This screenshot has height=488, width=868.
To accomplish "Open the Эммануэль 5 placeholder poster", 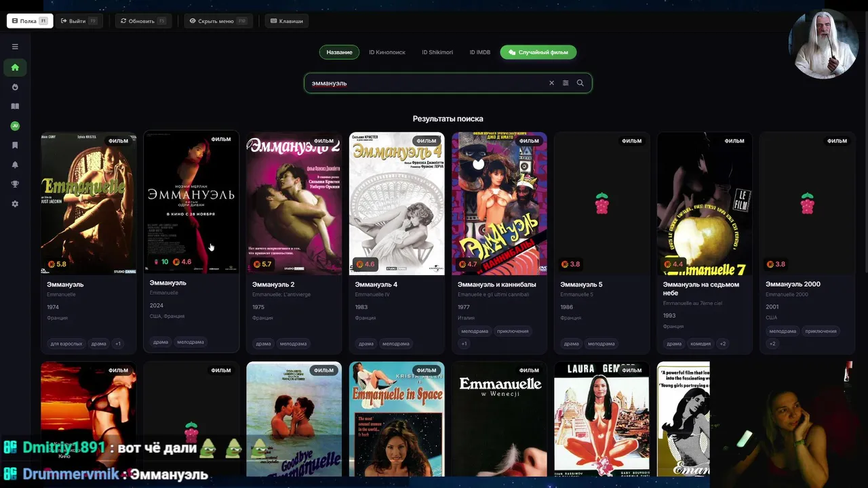I will pyautogui.click(x=602, y=203).
